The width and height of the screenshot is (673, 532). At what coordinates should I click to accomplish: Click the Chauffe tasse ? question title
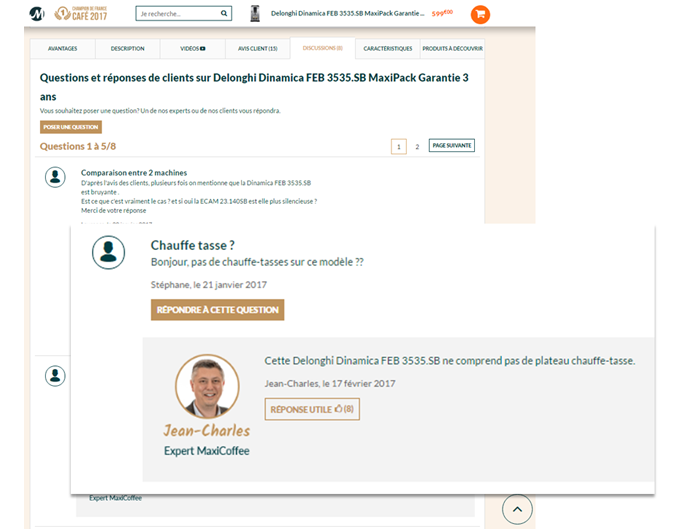point(193,245)
